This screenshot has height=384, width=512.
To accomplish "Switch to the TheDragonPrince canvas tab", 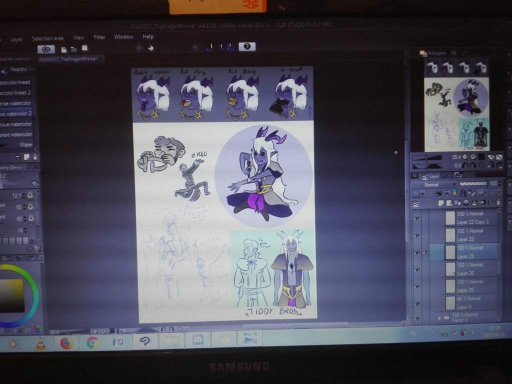I will [70, 59].
